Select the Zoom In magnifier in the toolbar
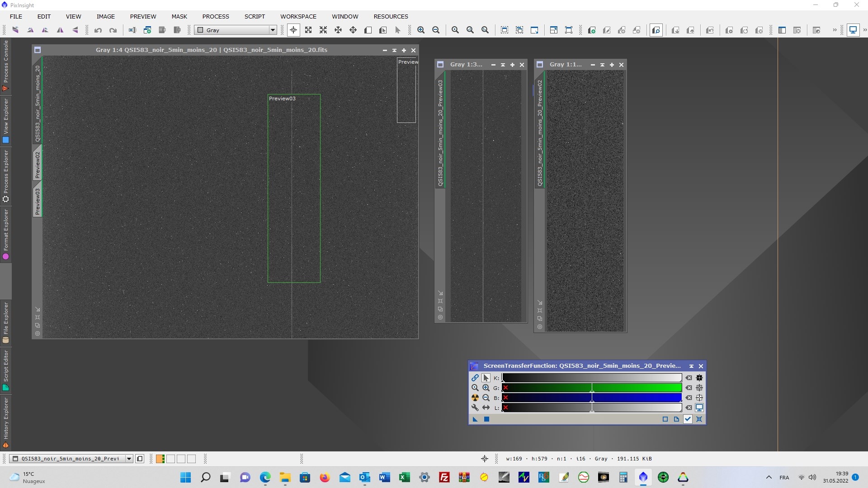Screen dimensions: 868x488 tap(421, 30)
